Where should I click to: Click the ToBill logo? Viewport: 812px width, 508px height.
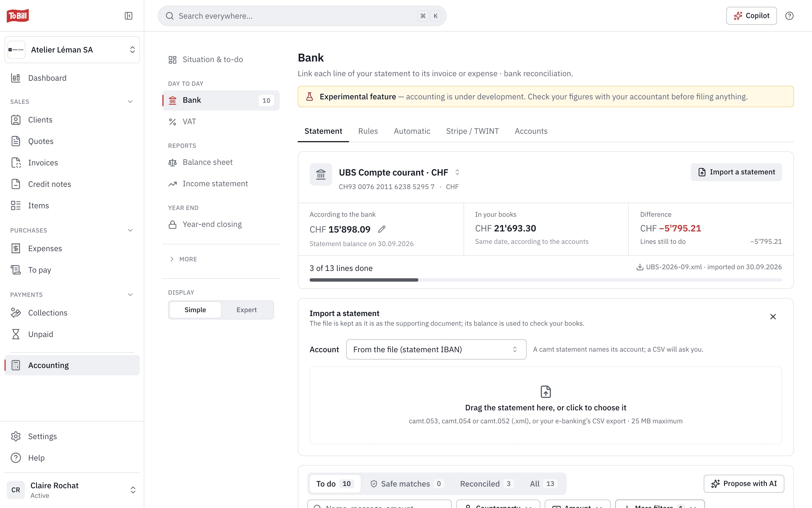[18, 16]
